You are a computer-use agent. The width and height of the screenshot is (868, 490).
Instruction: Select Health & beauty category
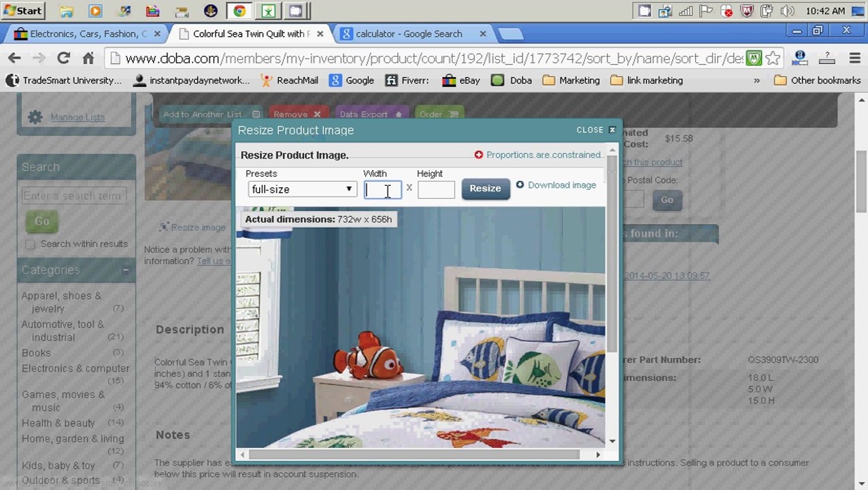pyautogui.click(x=59, y=423)
